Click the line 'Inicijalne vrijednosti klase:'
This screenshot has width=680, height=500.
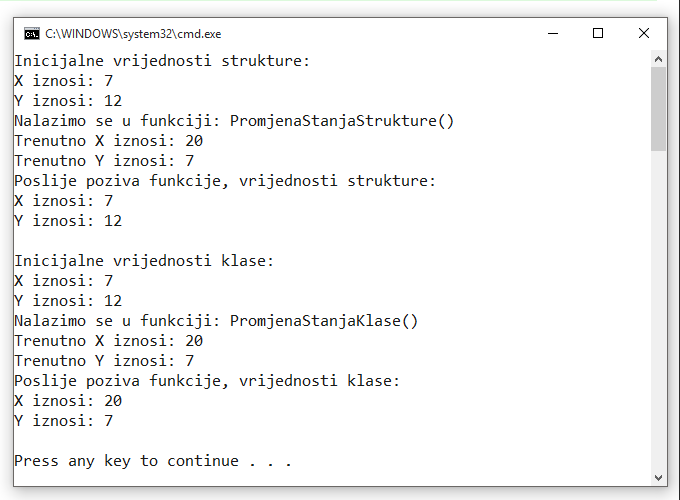(x=144, y=261)
